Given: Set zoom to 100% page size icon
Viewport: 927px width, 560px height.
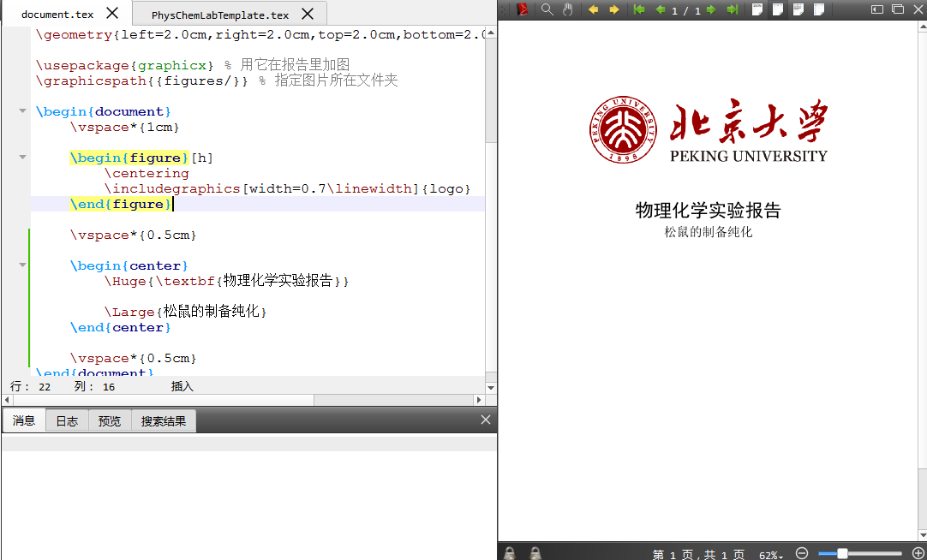Looking at the screenshot, I should tap(757, 10).
